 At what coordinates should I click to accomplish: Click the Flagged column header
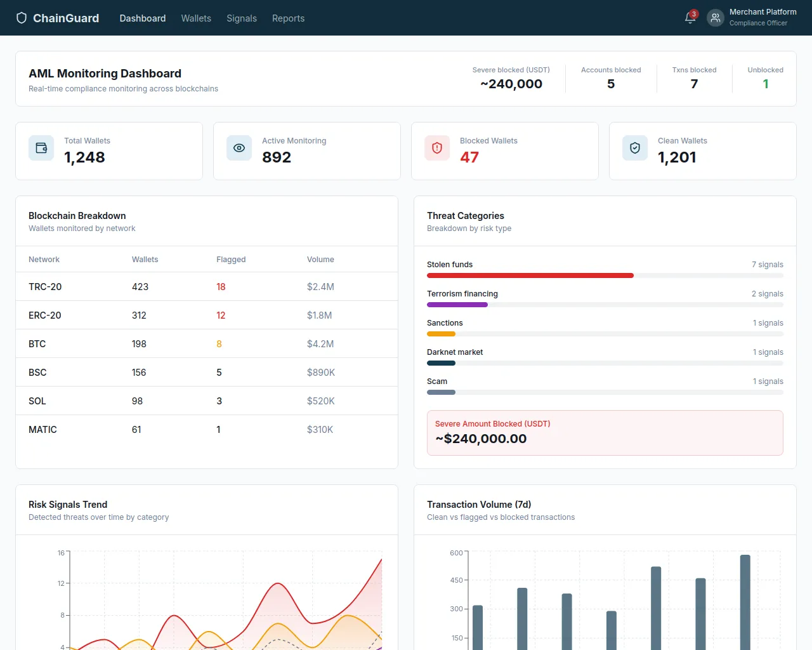click(231, 260)
